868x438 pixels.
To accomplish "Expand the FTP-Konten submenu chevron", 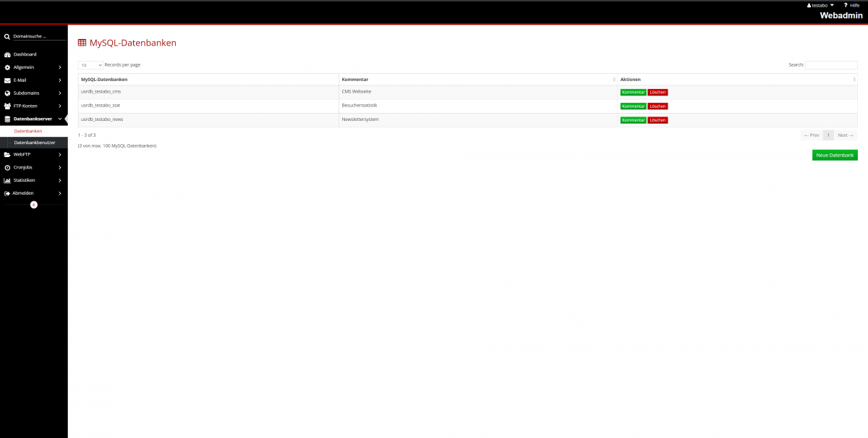I will pyautogui.click(x=60, y=106).
